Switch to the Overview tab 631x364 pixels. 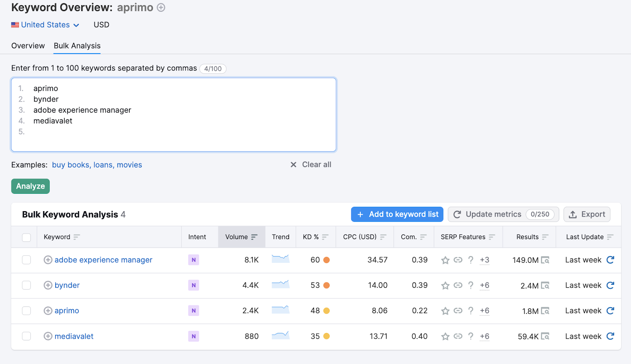pos(28,46)
